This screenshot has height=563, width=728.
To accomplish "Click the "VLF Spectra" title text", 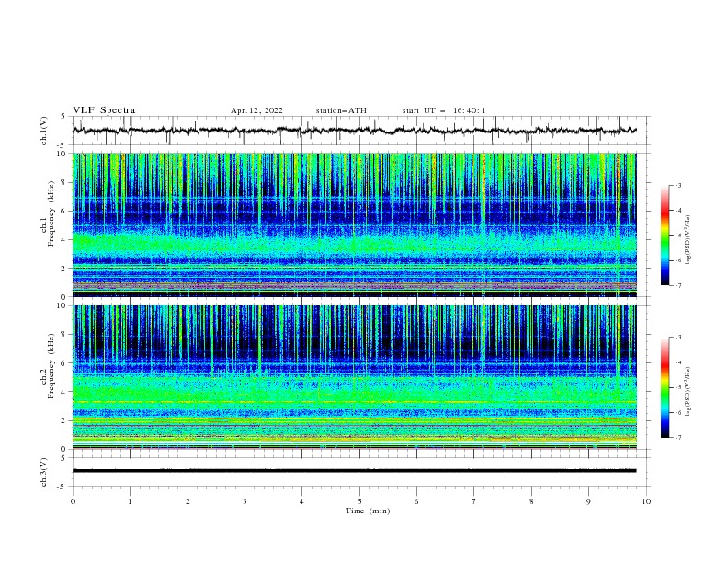I will click(104, 110).
